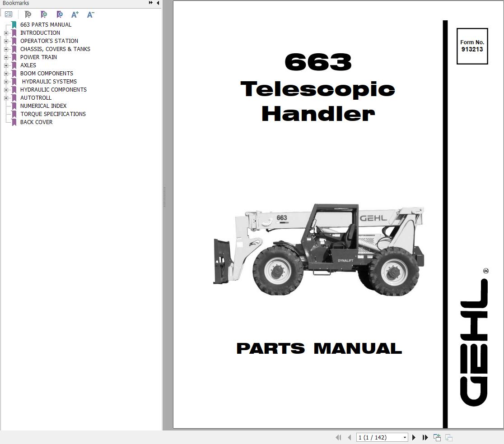Click the purple bookmark icon beside BACK COVER

tap(14, 122)
